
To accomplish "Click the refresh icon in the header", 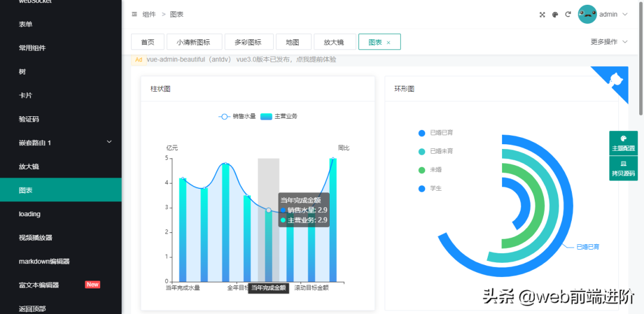I will point(568,14).
